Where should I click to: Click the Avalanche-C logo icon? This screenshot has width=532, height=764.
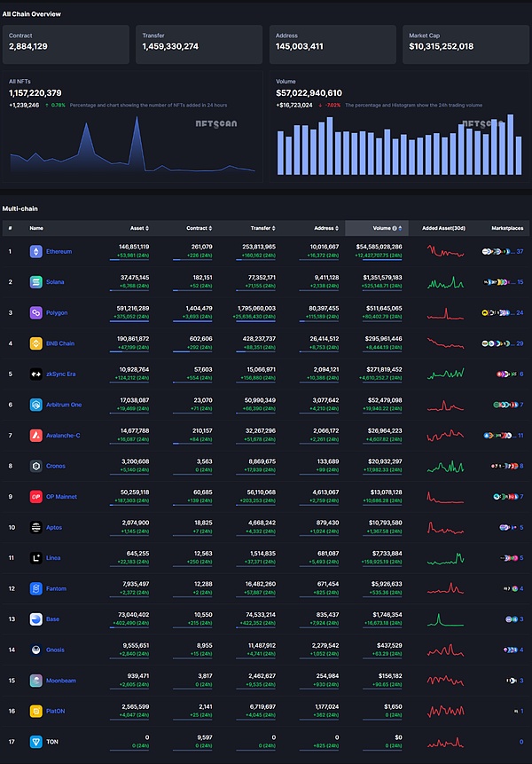pos(36,436)
